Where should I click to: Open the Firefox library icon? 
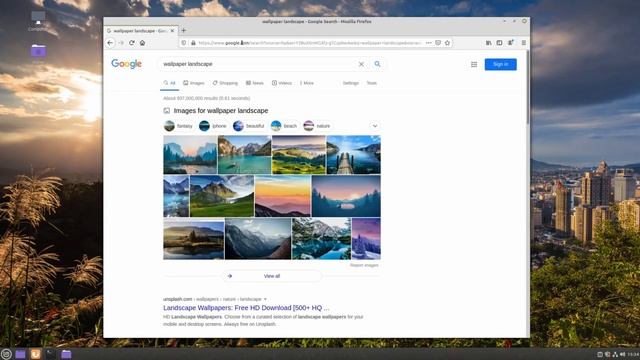coord(489,42)
